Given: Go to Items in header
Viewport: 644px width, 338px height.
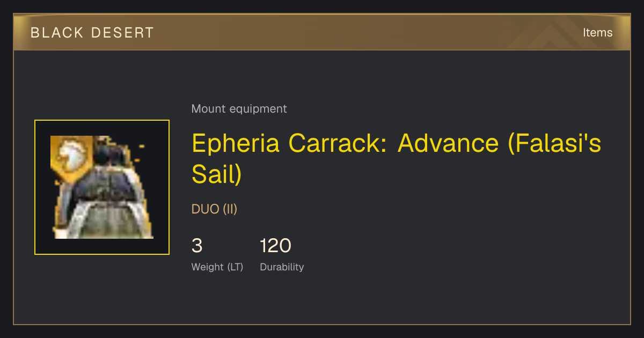Looking at the screenshot, I should point(597,33).
